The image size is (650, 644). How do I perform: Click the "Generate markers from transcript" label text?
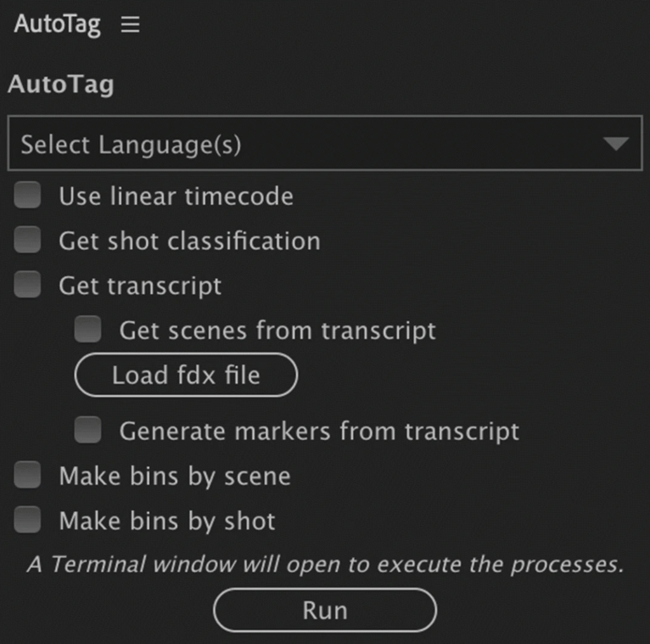click(x=319, y=431)
